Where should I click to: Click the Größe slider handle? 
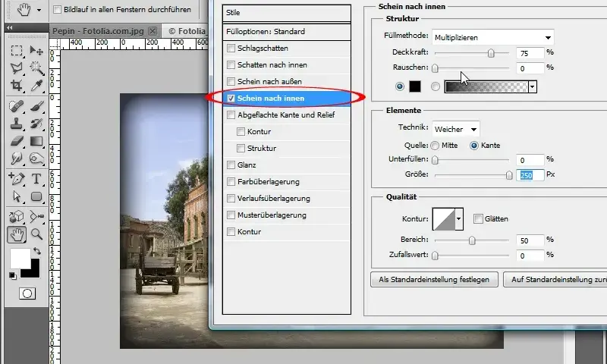point(509,175)
